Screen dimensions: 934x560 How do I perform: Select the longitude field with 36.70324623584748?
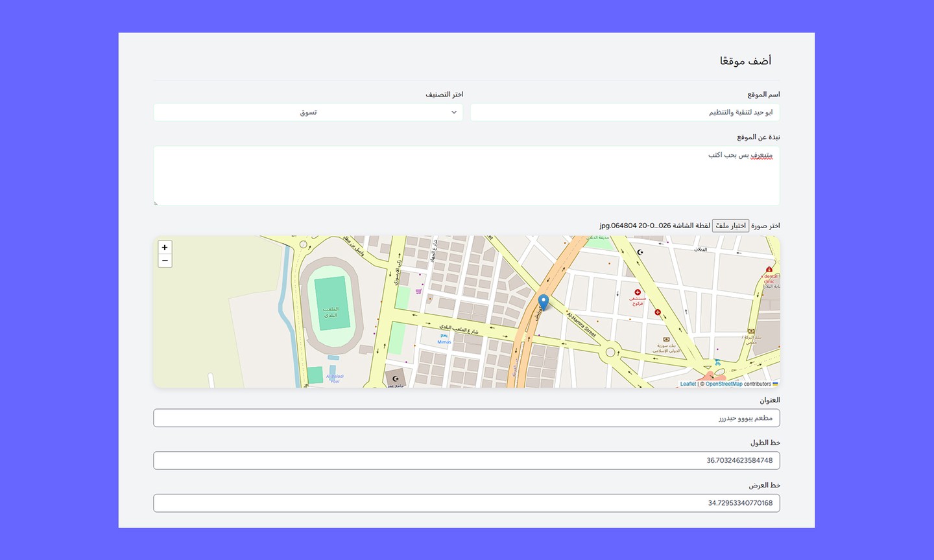(466, 461)
